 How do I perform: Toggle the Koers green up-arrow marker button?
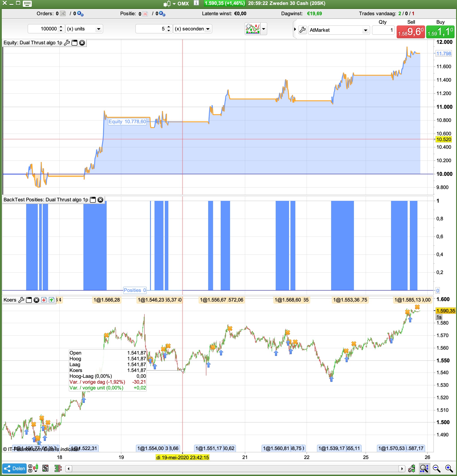(x=51, y=300)
